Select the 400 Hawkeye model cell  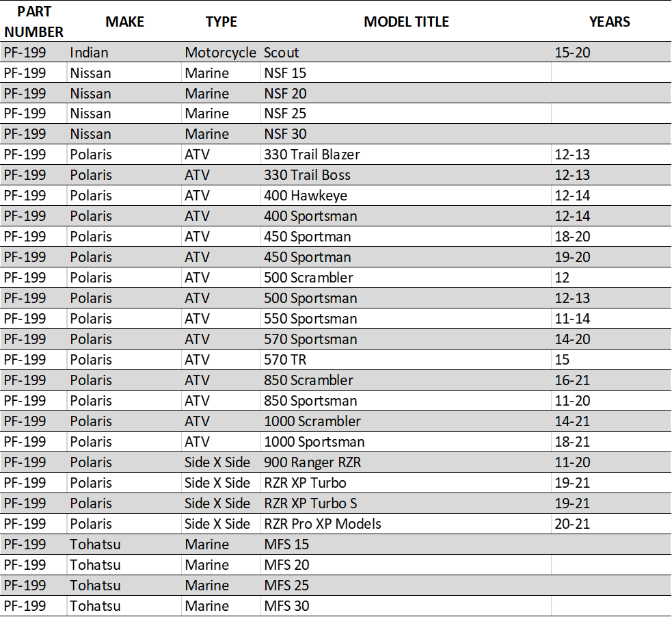(x=406, y=196)
